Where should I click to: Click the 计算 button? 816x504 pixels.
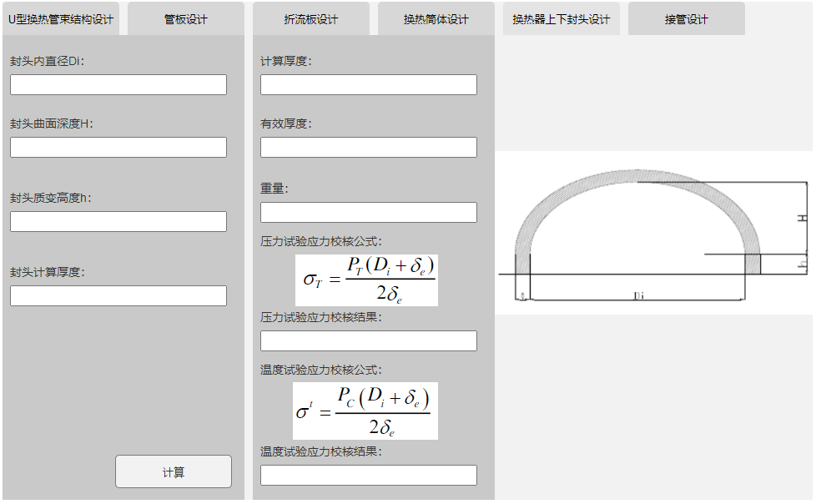(x=174, y=471)
